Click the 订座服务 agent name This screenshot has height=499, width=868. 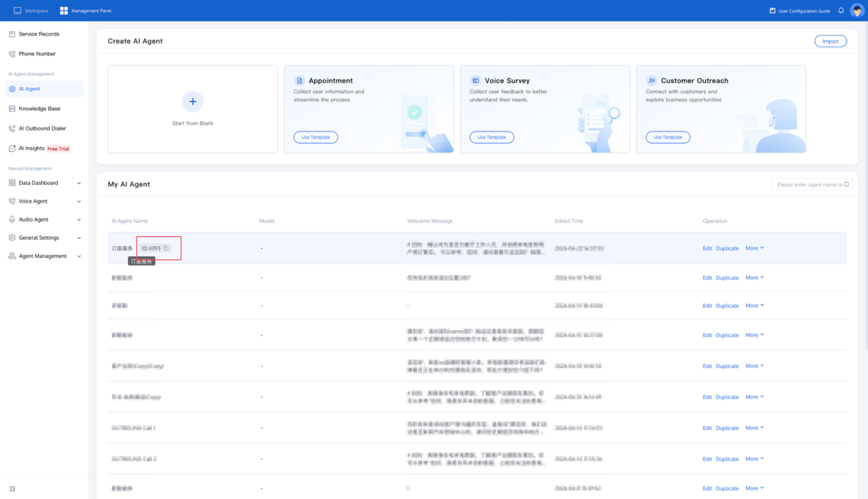(x=122, y=248)
